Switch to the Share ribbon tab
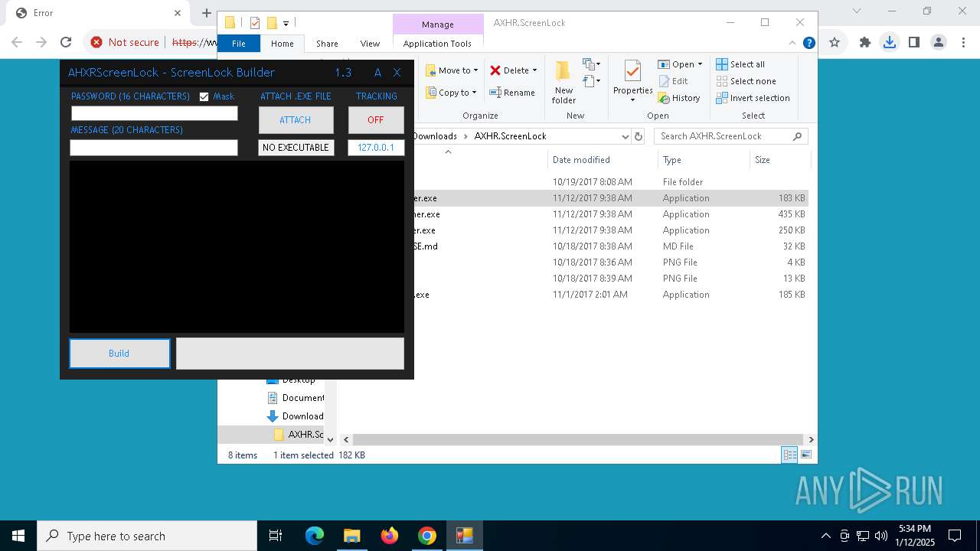 (327, 44)
